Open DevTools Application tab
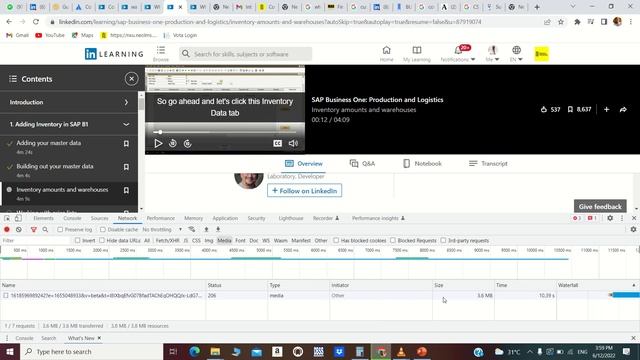This screenshot has width=640, height=360. 225,218
